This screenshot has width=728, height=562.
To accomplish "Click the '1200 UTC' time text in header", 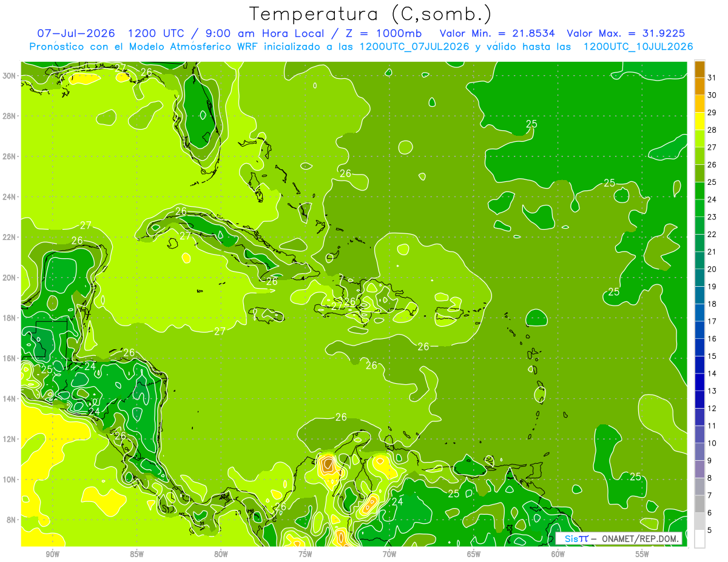I will (x=157, y=33).
